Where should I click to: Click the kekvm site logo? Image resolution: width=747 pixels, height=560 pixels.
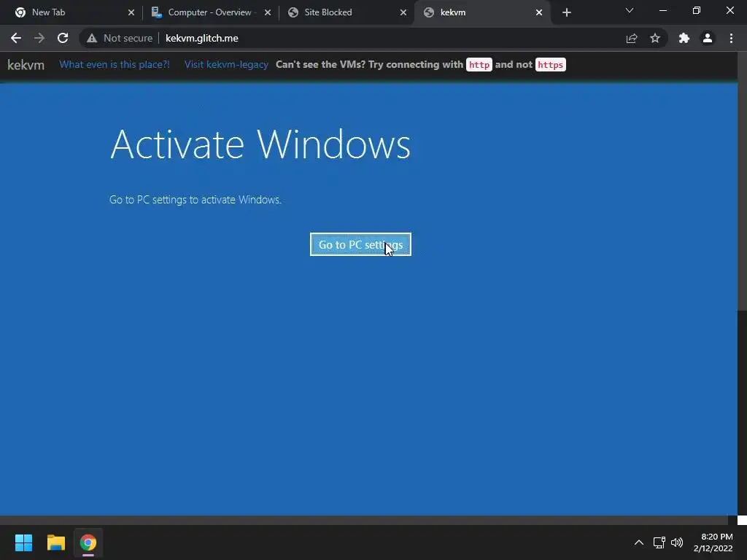coord(26,65)
